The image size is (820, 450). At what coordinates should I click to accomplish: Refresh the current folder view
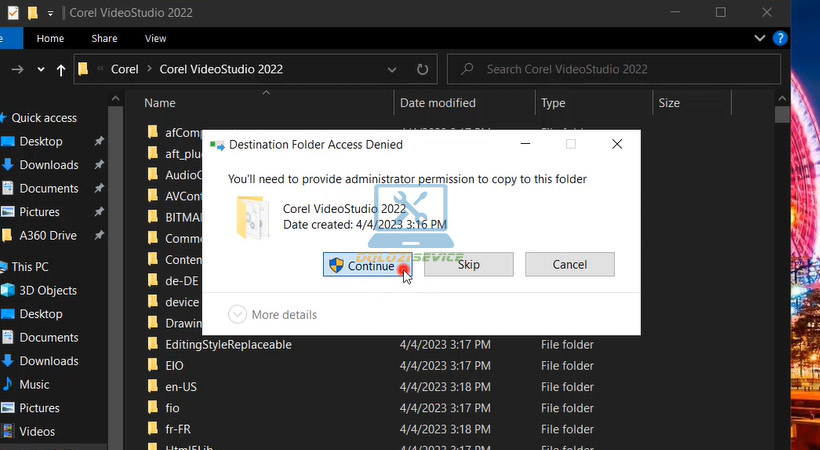pos(422,69)
